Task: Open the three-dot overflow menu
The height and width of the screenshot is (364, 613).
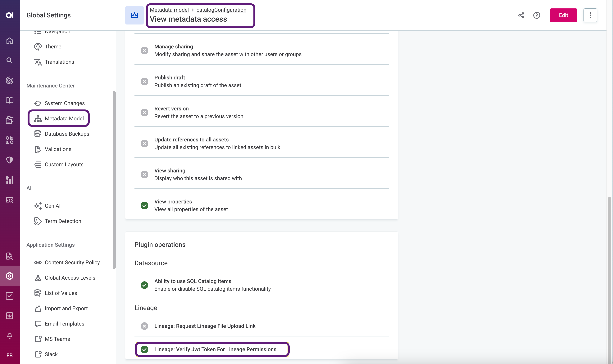Action: click(x=590, y=15)
